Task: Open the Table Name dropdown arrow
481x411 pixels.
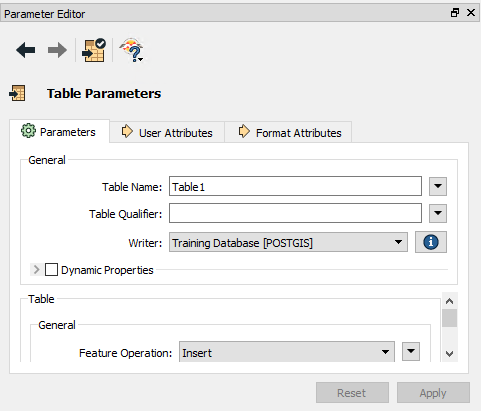Action: 438,186
